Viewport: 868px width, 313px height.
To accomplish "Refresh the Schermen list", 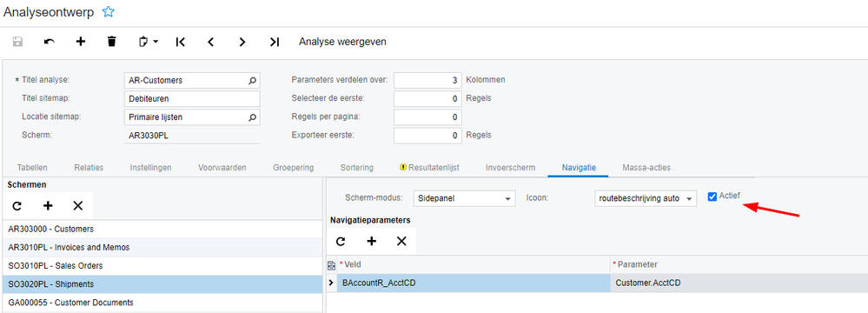I will coord(17,205).
